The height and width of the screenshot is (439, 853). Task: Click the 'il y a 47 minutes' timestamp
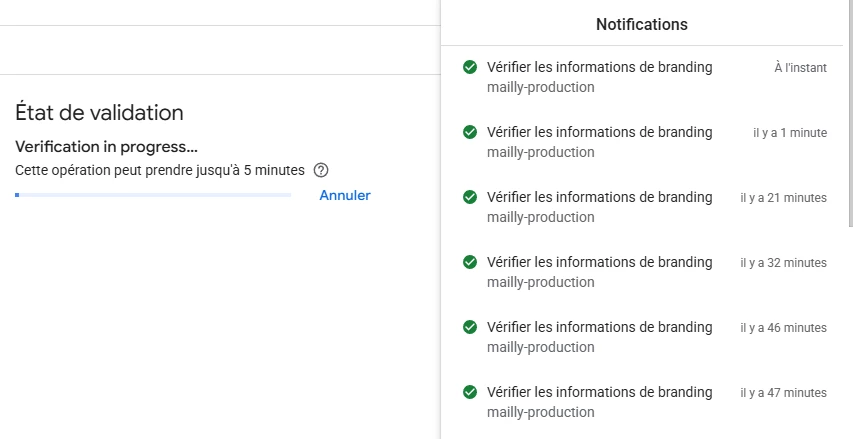click(783, 393)
